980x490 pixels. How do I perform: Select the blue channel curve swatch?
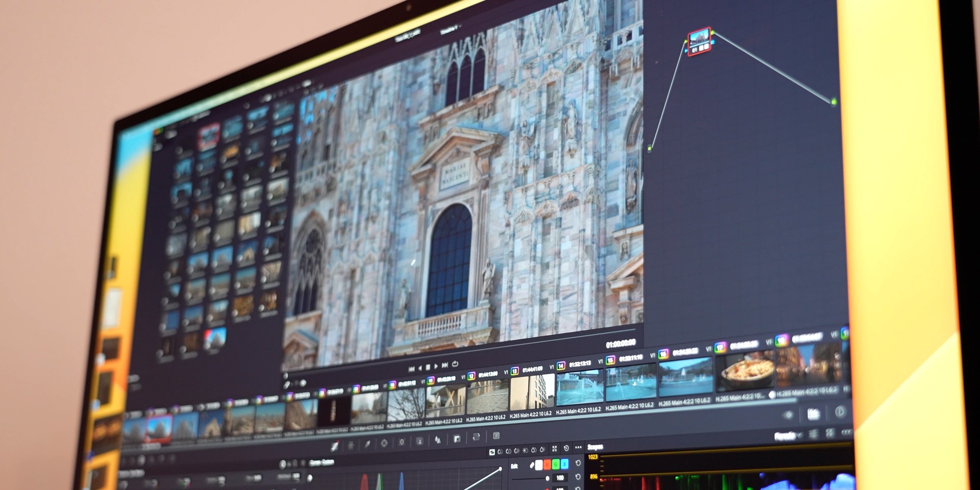564,464
